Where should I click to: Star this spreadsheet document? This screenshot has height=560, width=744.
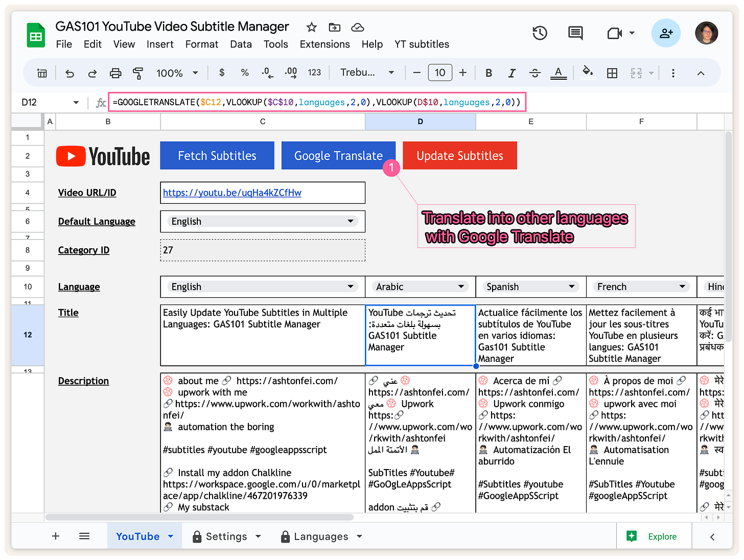pyautogui.click(x=311, y=27)
